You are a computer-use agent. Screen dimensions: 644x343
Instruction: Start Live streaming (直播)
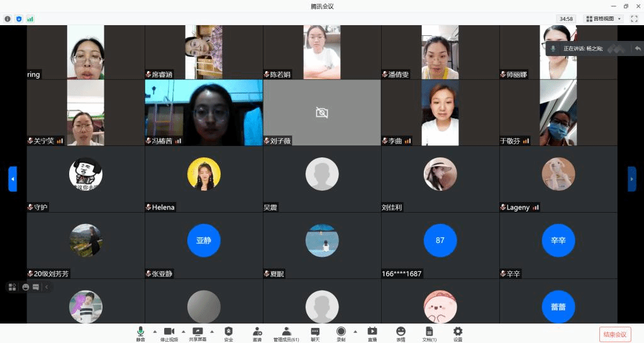point(372,334)
